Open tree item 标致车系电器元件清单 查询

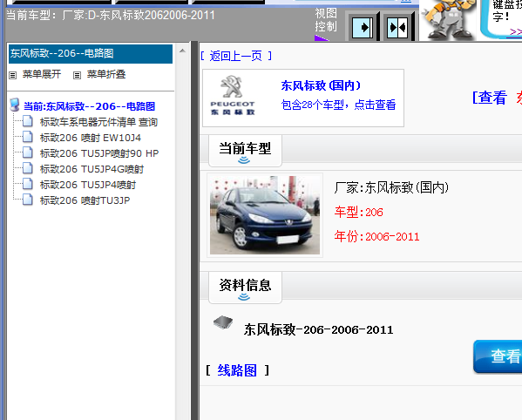(98, 122)
